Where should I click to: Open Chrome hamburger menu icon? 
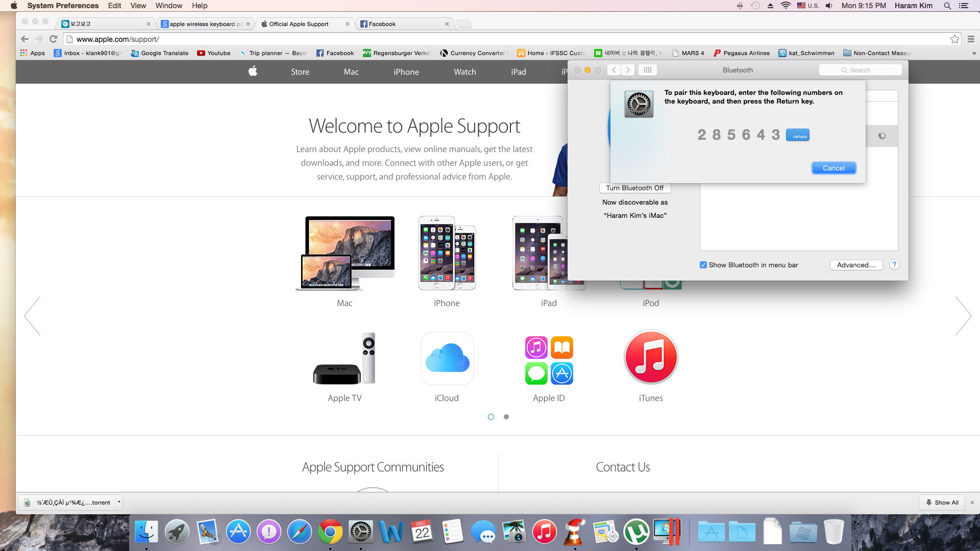pos(971,39)
